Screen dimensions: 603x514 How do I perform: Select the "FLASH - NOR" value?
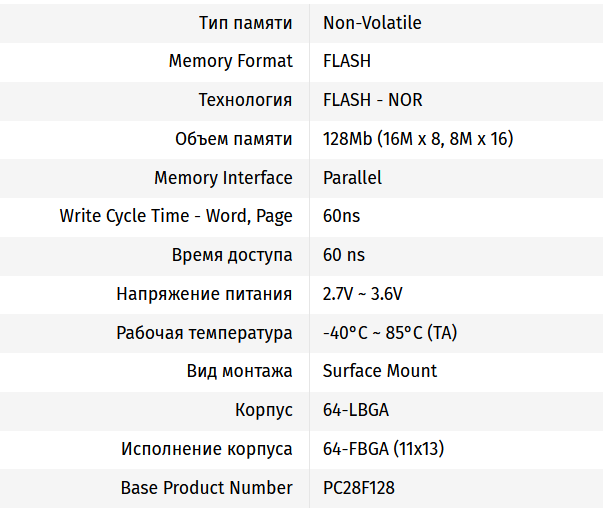click(x=372, y=100)
